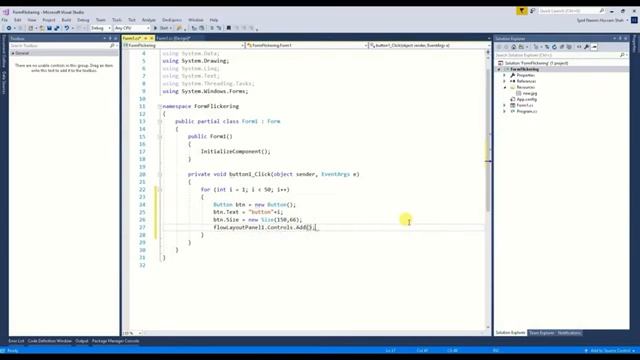Open the Package Manager Console tab
Image resolution: width=640 pixels, height=360 pixels.
coord(116,341)
